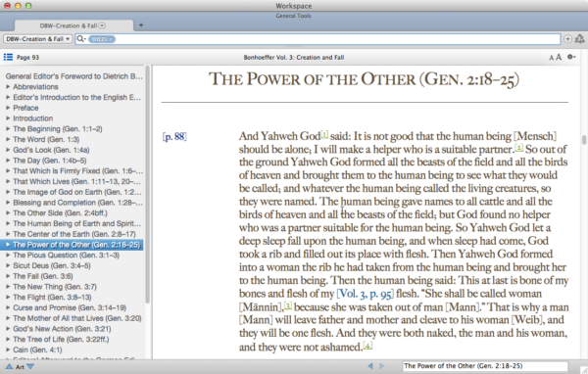Expand The Fall (Gen. 3:6)

(x=8, y=276)
